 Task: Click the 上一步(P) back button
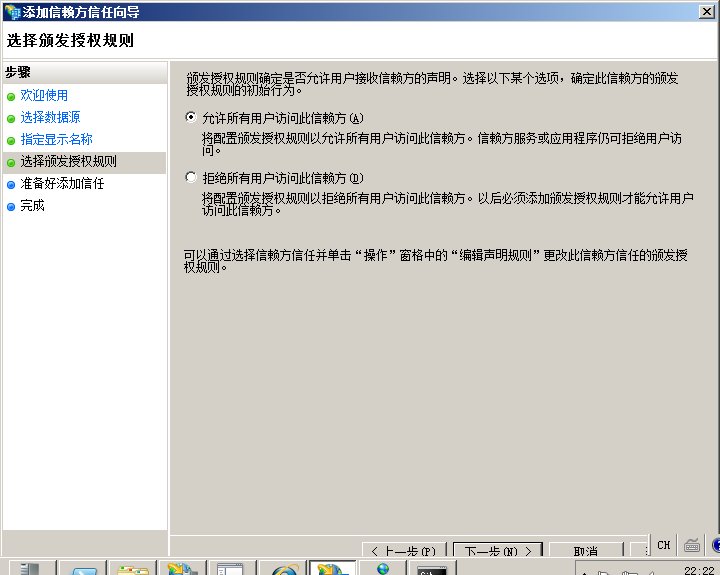[404, 550]
